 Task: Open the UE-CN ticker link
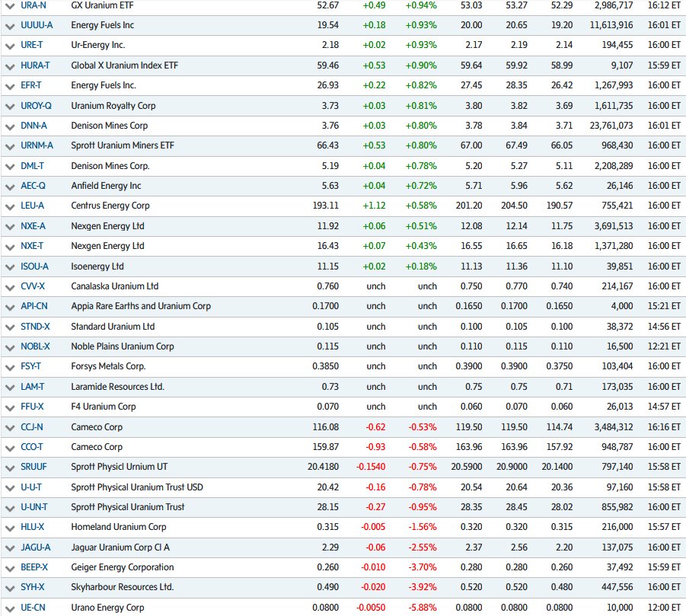click(x=33, y=608)
